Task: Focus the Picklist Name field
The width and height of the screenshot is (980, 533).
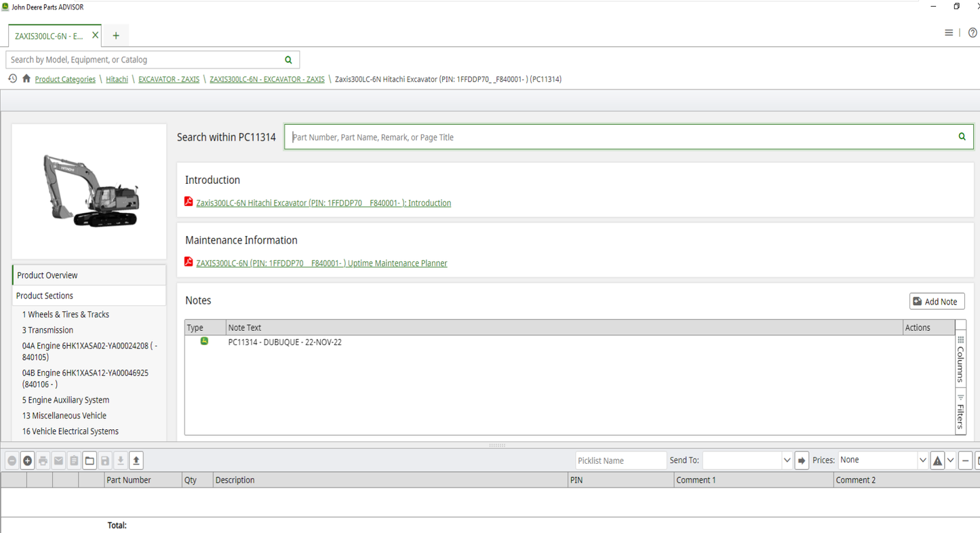Action: click(621, 460)
